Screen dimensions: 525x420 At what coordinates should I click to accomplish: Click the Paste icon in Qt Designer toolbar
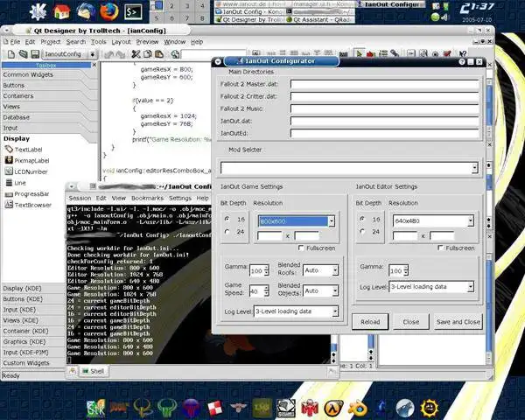pyautogui.click(x=159, y=54)
